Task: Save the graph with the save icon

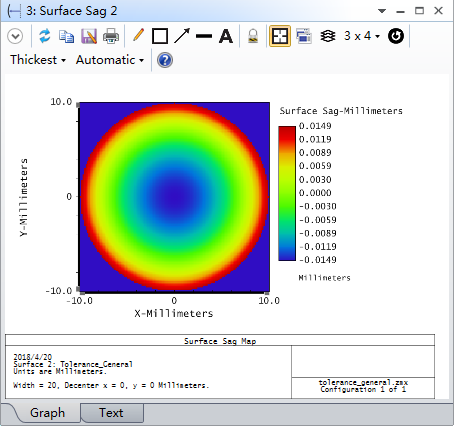Action: click(89, 36)
